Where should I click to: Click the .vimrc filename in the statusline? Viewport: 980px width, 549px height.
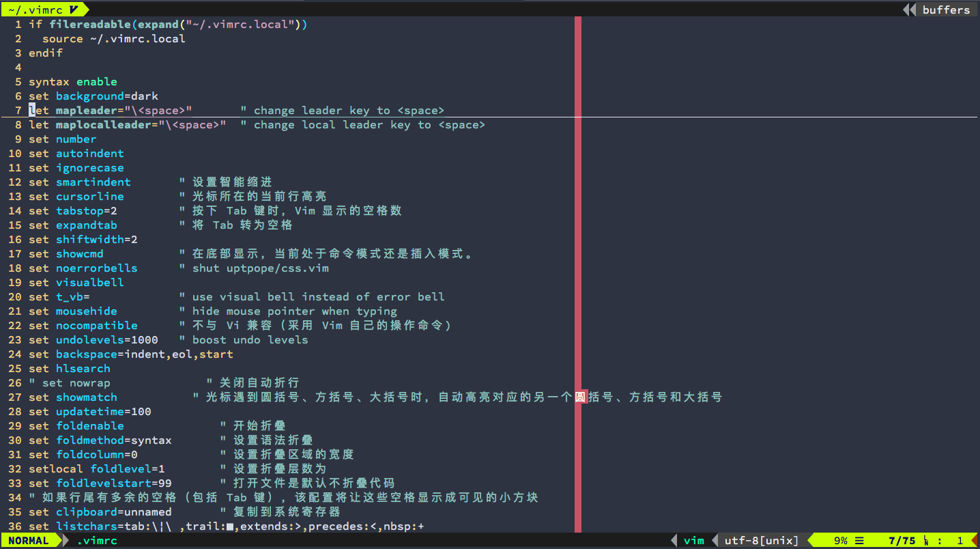pos(97,540)
